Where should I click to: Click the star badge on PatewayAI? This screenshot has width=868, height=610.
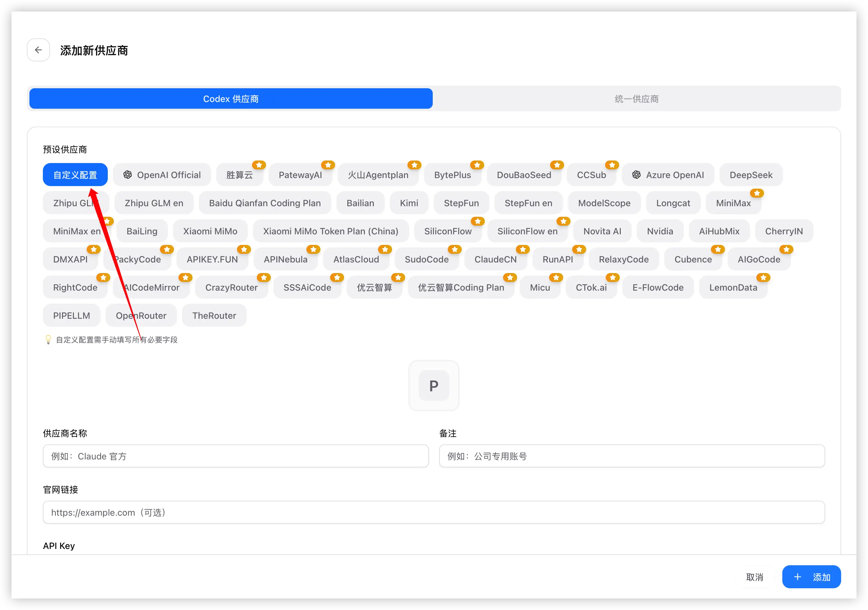[x=328, y=165]
